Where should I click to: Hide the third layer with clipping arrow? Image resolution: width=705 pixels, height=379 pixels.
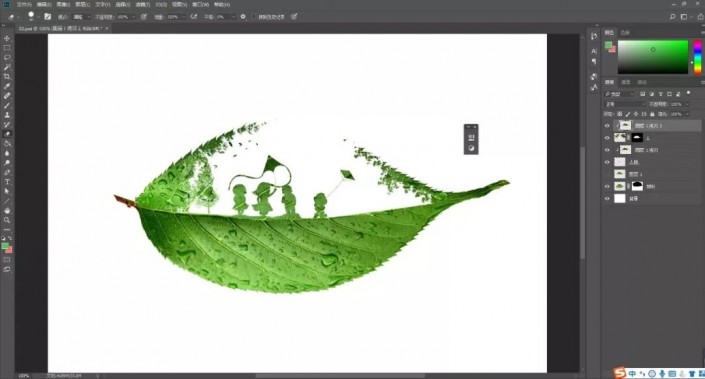point(607,150)
